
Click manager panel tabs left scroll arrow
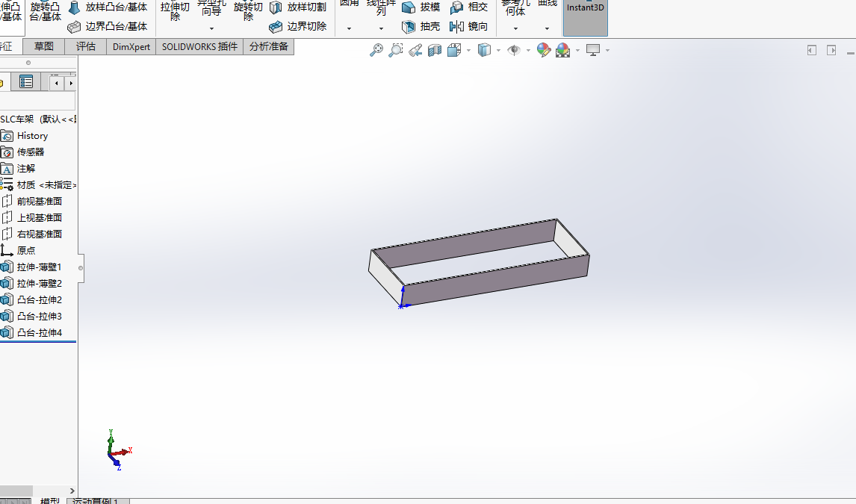click(57, 83)
